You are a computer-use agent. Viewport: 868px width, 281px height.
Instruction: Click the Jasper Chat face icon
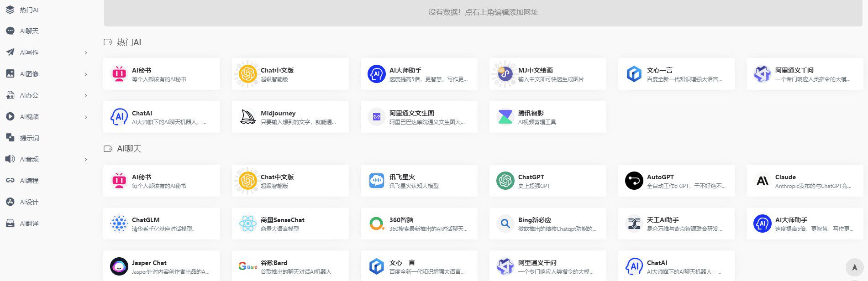click(119, 266)
